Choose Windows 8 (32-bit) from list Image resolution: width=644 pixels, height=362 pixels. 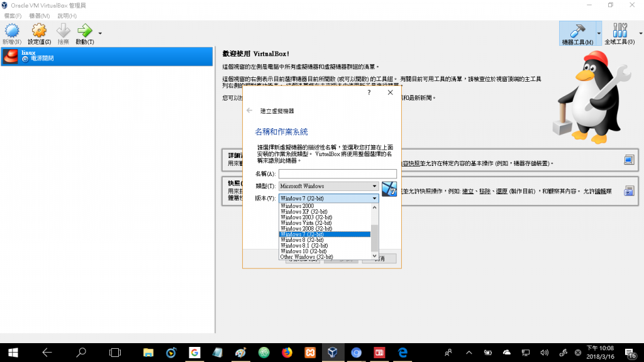[x=325, y=240]
